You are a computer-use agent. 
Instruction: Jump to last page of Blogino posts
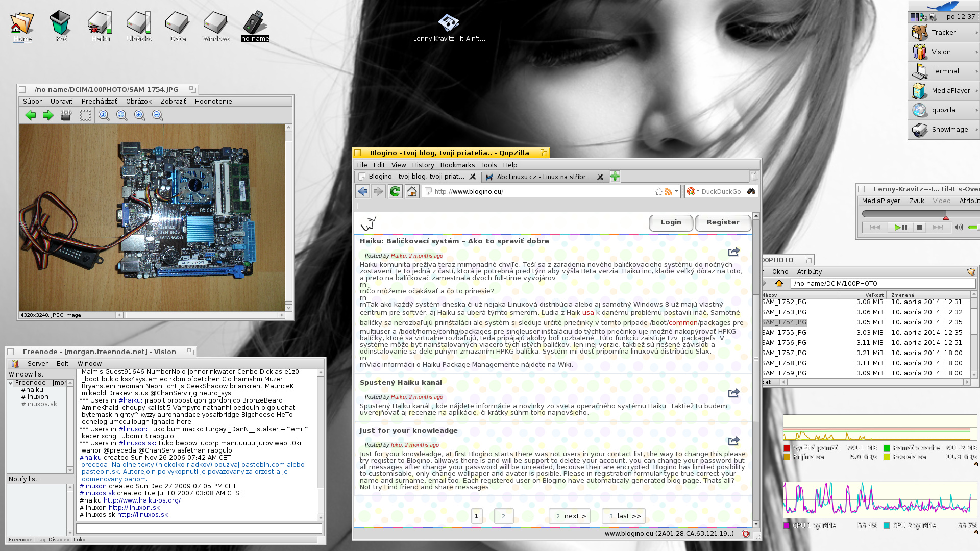tap(624, 516)
